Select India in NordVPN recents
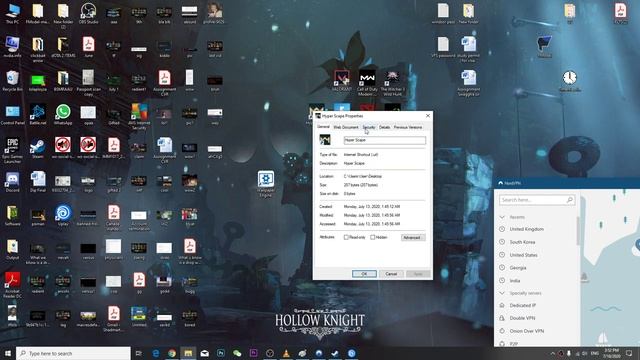 pos(515,281)
